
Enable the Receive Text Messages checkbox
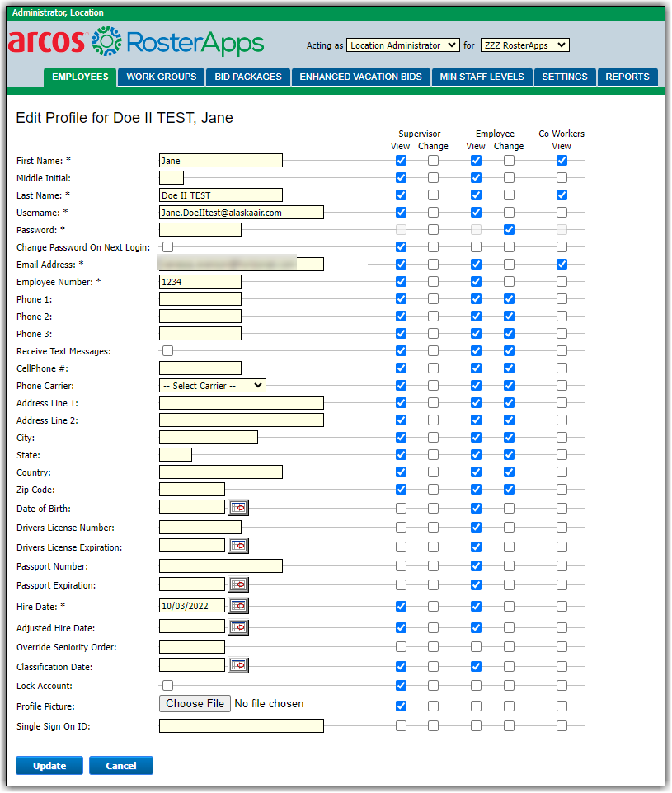[x=168, y=351]
